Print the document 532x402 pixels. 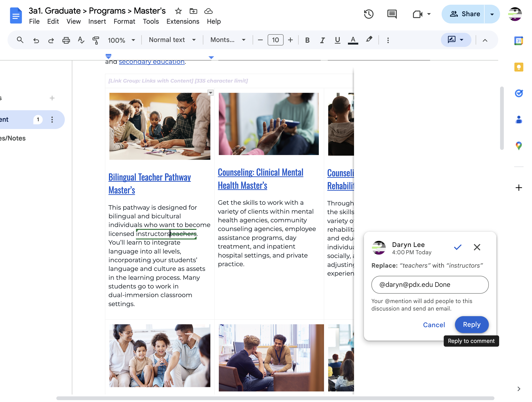66,40
